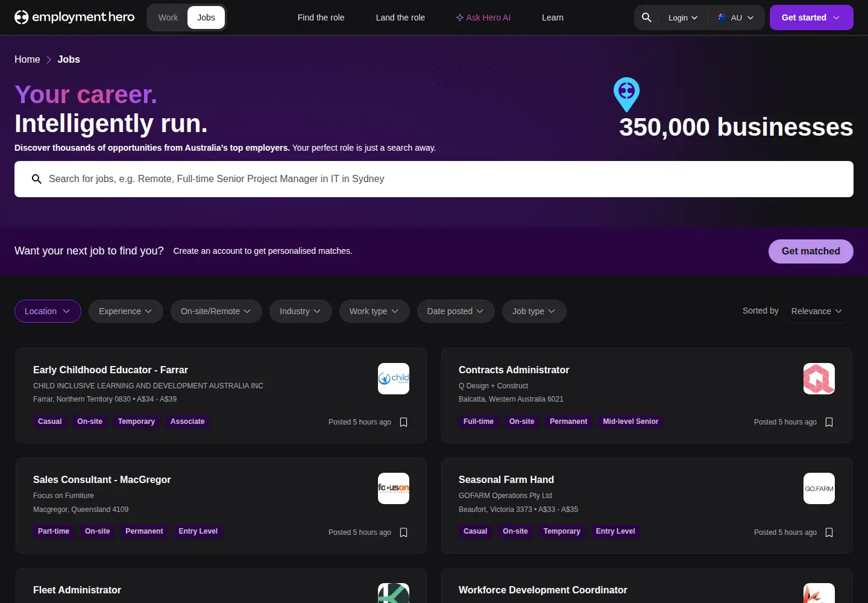The width and height of the screenshot is (868, 603).
Task: Bookmark the Early Childhood Educator - Farrar job
Action: (404, 422)
